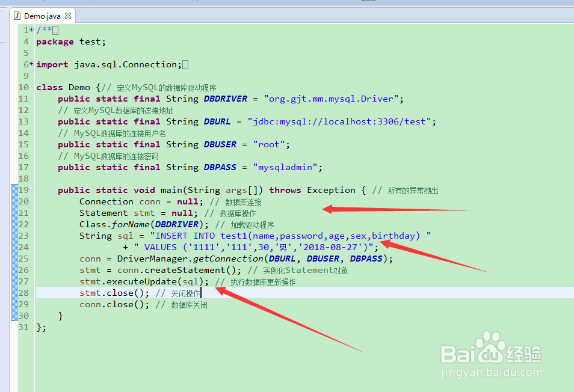Screen dimensions: 574x392
Task: Click the 'throws' keyword on line 19
Action: tap(285, 190)
